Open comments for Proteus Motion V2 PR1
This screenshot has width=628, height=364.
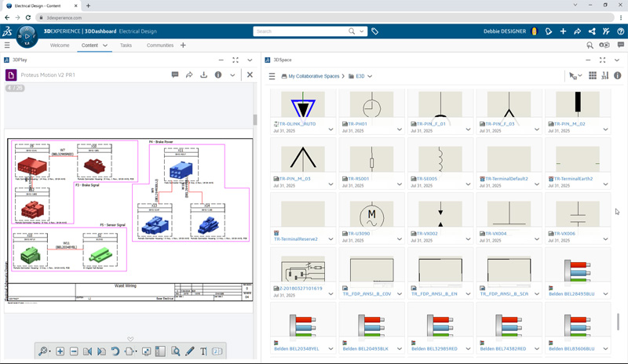coord(175,75)
